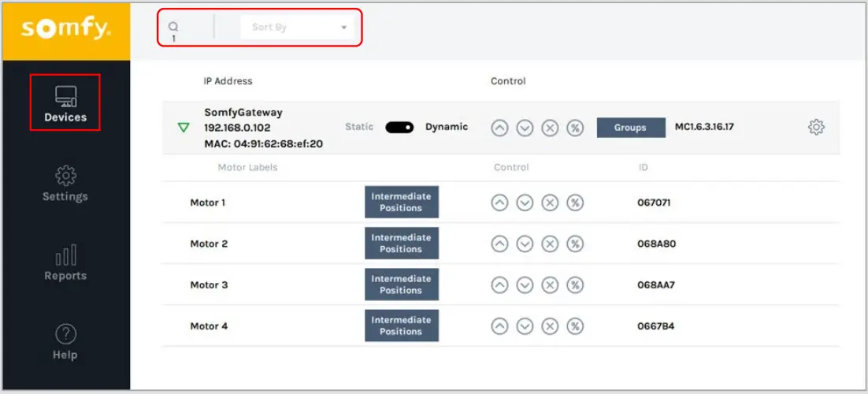Open Intermediate Positions for Motor 4
868x394 pixels.
(x=402, y=326)
